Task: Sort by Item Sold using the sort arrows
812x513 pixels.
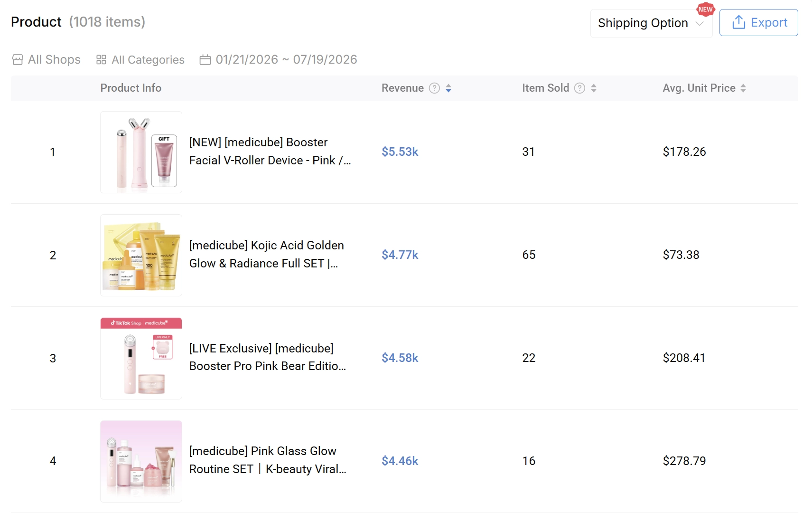Action: point(594,88)
